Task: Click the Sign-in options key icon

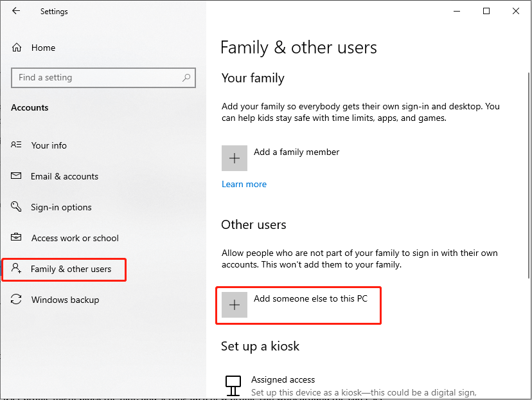Action: [x=16, y=207]
